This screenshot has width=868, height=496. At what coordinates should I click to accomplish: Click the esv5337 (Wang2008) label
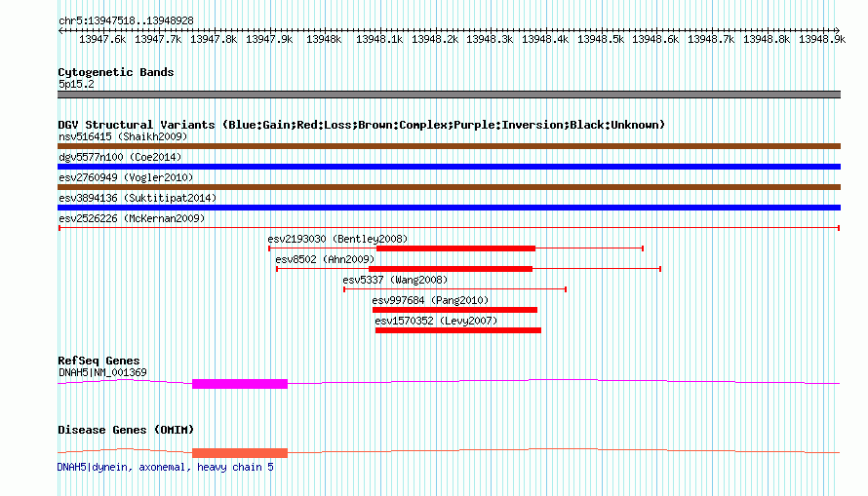coord(395,280)
